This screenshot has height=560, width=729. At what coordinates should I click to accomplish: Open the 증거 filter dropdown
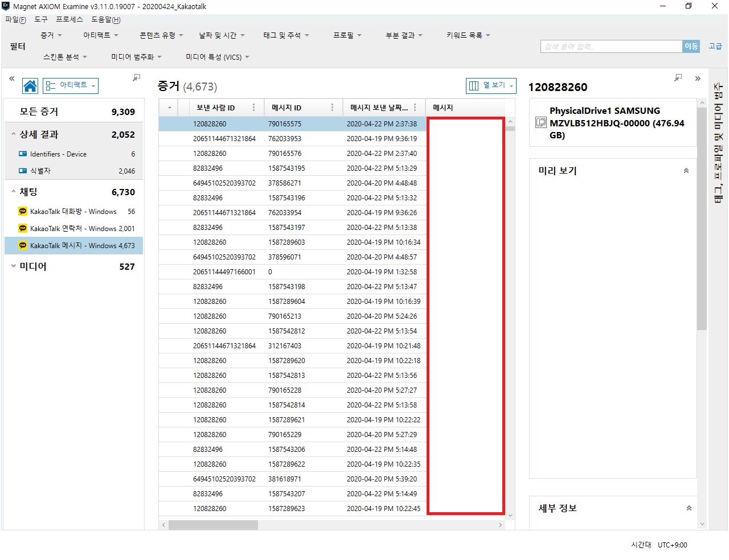pos(51,35)
